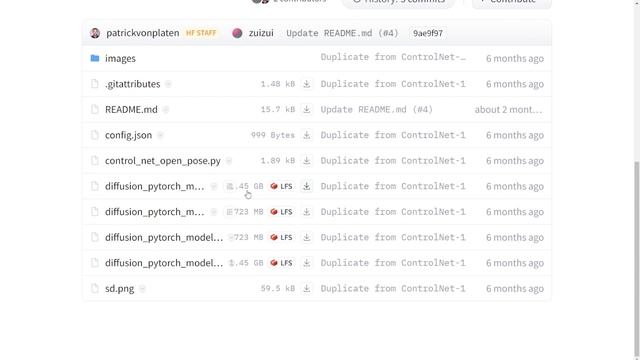Click the 15.7 kB size of README.md
Viewport: 640px width, 360px height.
(278, 109)
